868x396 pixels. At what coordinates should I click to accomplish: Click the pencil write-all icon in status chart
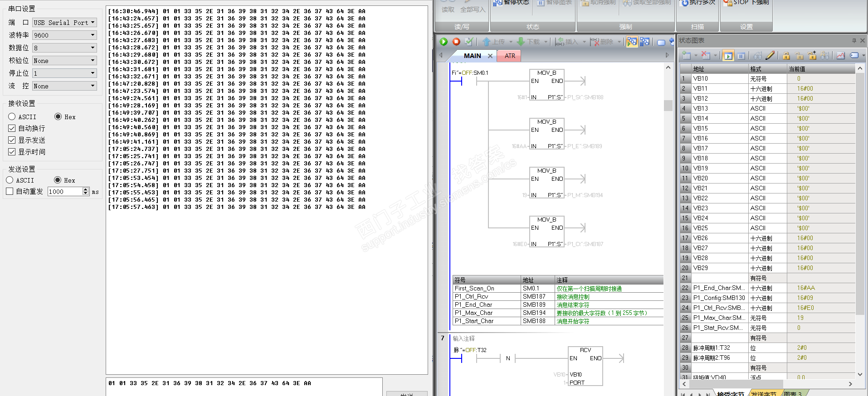pyautogui.click(x=770, y=56)
